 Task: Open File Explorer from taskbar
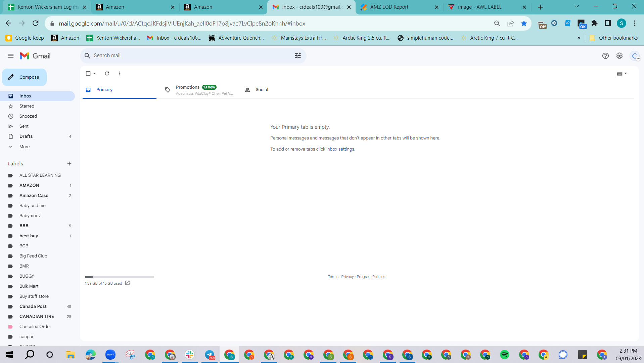click(x=70, y=355)
